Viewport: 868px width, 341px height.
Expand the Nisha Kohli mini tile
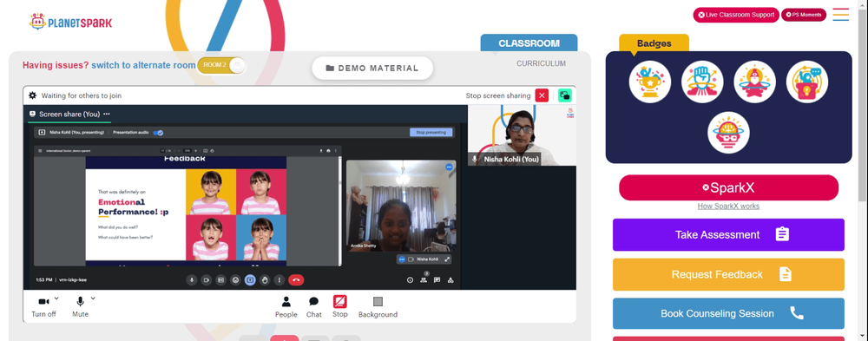pyautogui.click(x=447, y=259)
